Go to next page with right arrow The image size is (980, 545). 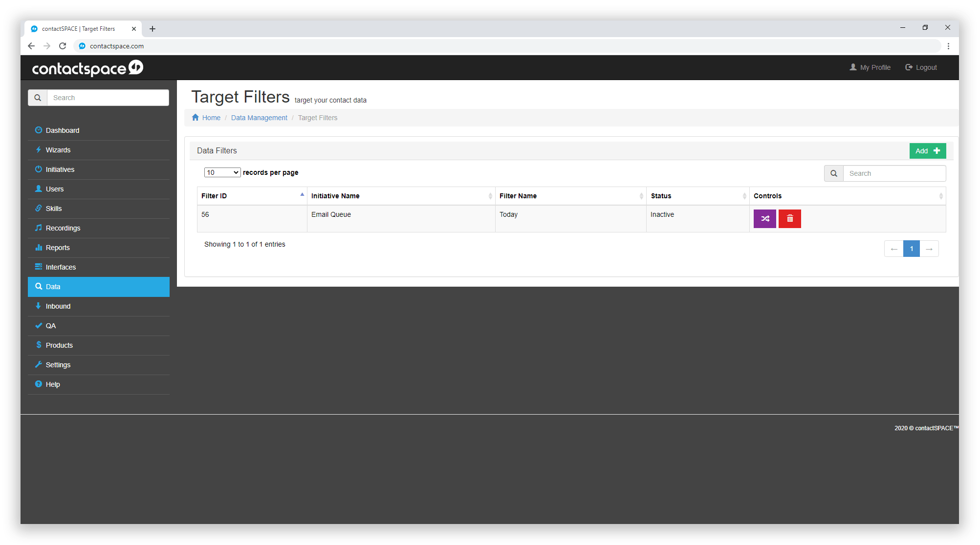(929, 249)
